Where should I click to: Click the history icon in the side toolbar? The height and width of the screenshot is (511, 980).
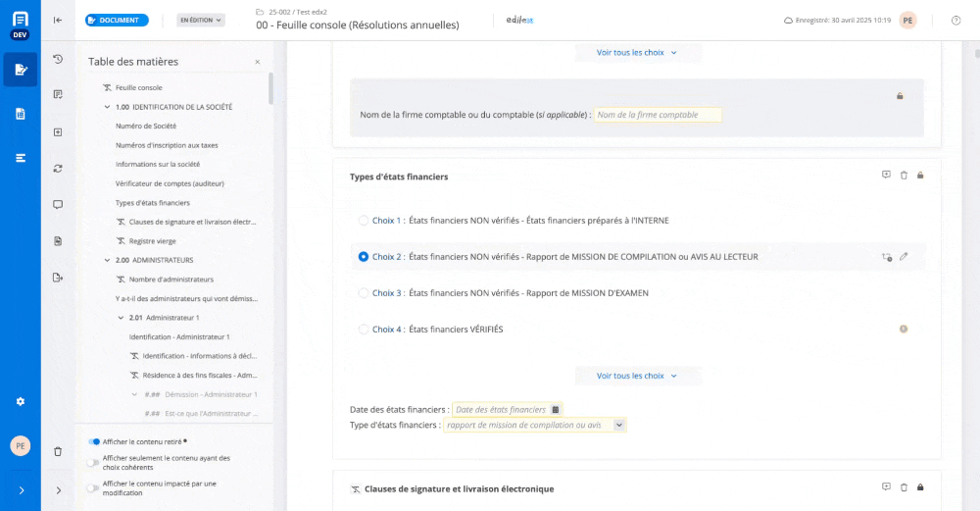pos(58,59)
